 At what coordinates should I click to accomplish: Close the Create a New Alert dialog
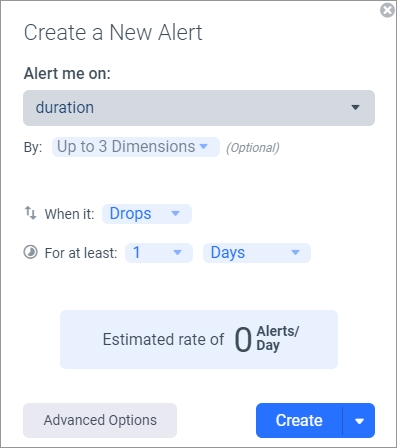(387, 10)
